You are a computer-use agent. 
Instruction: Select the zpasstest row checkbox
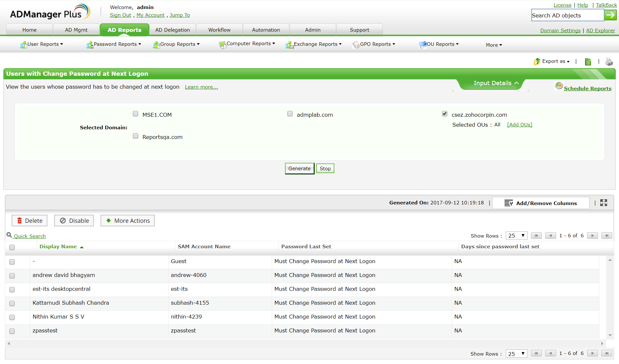click(x=12, y=331)
